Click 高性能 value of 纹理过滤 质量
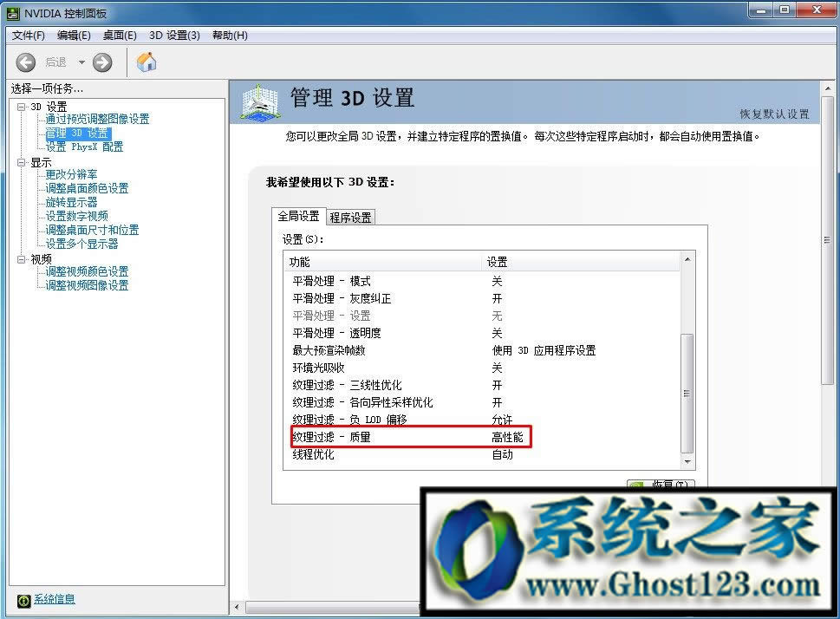 (507, 437)
